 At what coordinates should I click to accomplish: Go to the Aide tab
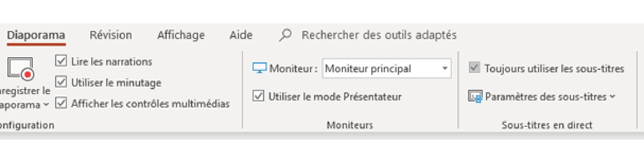[x=241, y=35]
